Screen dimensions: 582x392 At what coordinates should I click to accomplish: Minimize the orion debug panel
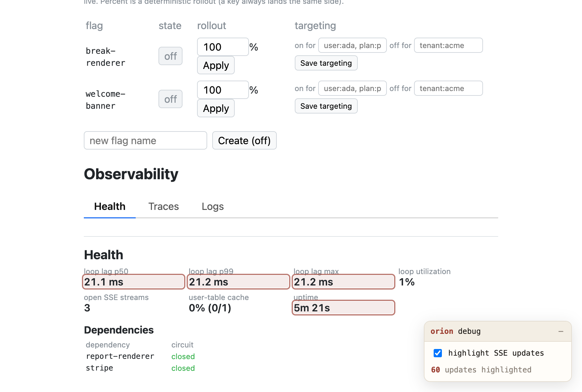pyautogui.click(x=561, y=331)
